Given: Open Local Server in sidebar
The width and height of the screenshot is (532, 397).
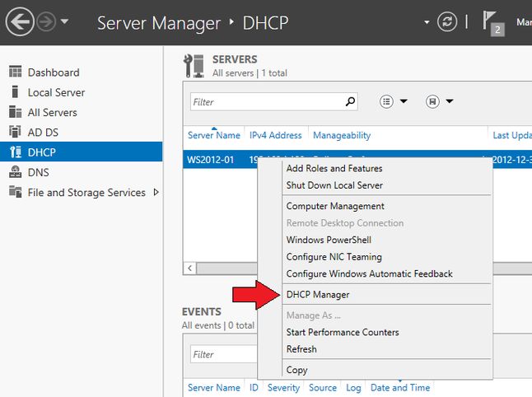Looking at the screenshot, I should [x=56, y=92].
